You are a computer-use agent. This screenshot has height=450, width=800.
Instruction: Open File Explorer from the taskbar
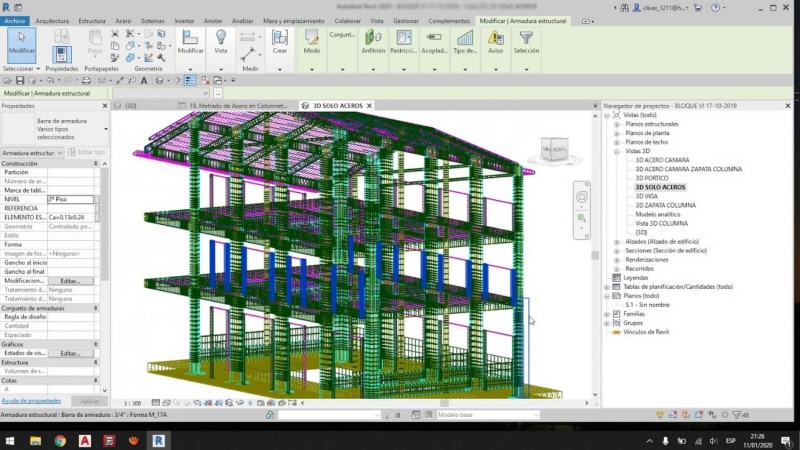(35, 440)
